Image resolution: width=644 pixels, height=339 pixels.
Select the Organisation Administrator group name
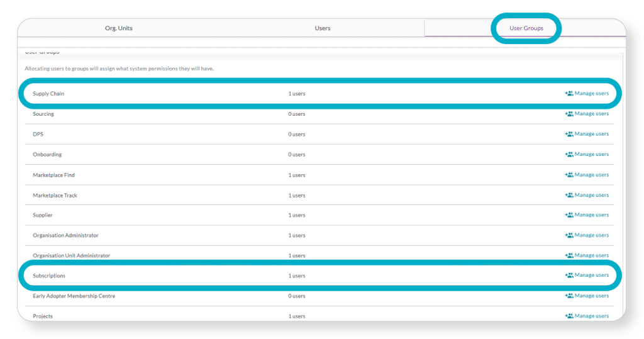pyautogui.click(x=65, y=235)
